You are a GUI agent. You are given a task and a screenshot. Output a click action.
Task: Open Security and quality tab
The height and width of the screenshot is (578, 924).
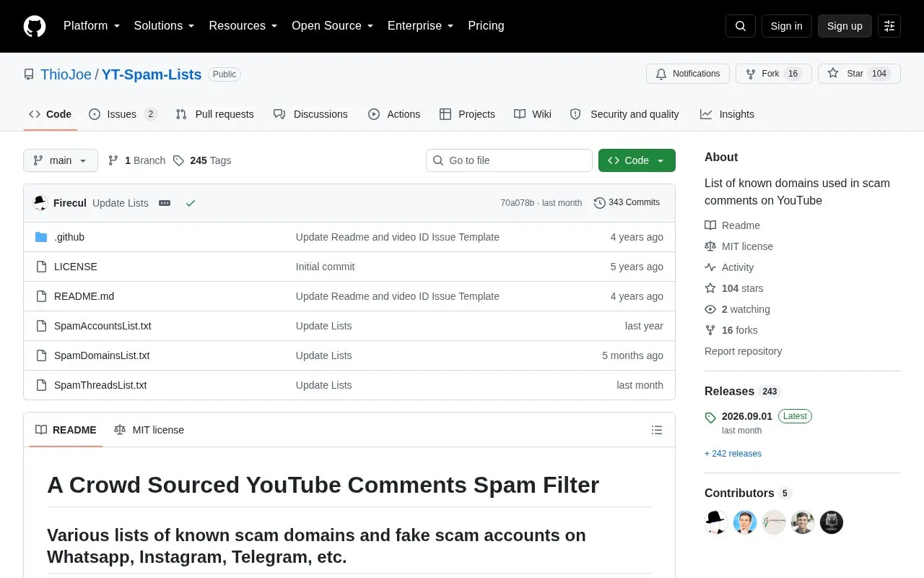[x=624, y=114]
